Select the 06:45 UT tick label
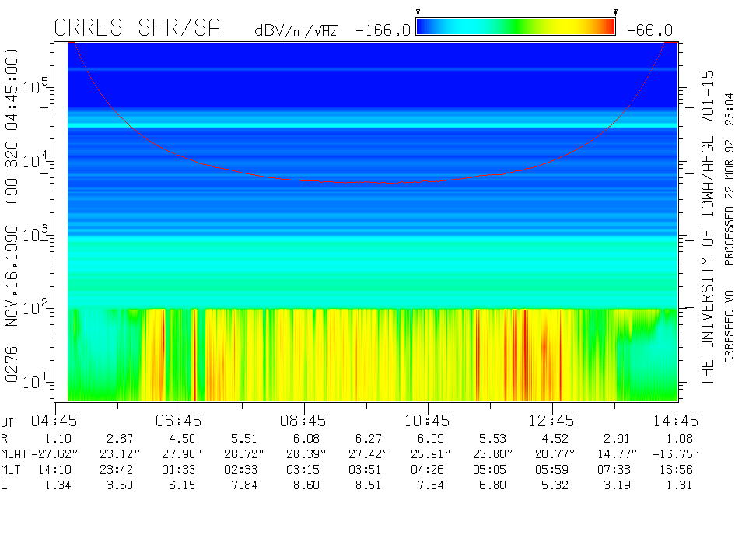735x560 pixels. click(x=180, y=421)
